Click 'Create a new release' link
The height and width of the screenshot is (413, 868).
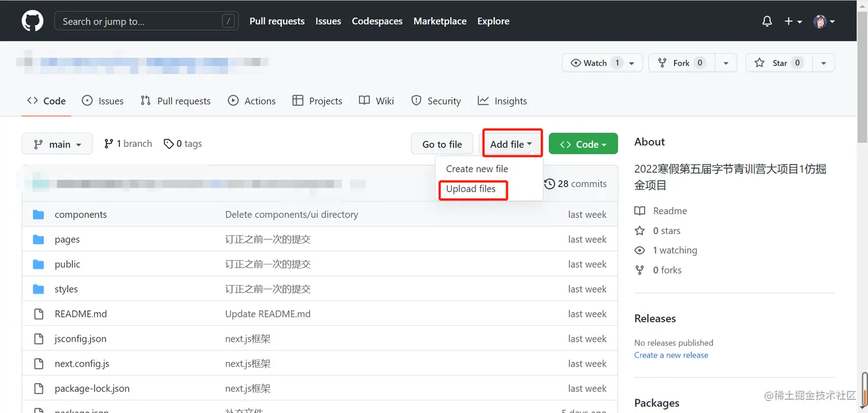tap(671, 355)
